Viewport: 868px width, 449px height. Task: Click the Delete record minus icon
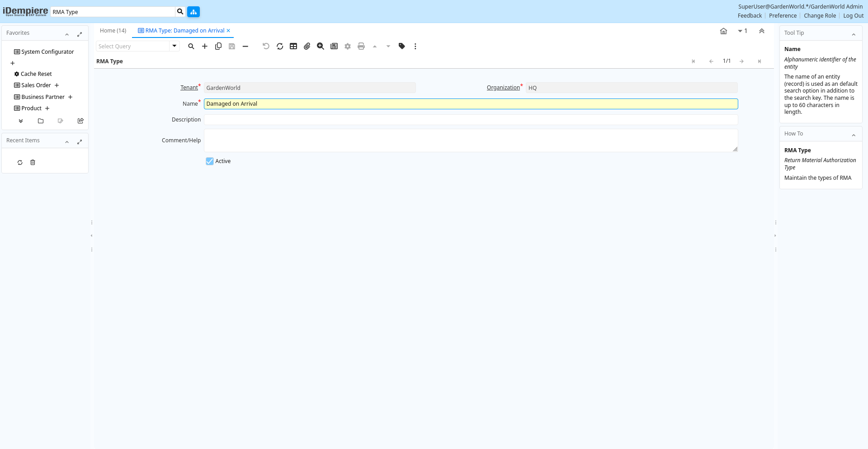245,46
